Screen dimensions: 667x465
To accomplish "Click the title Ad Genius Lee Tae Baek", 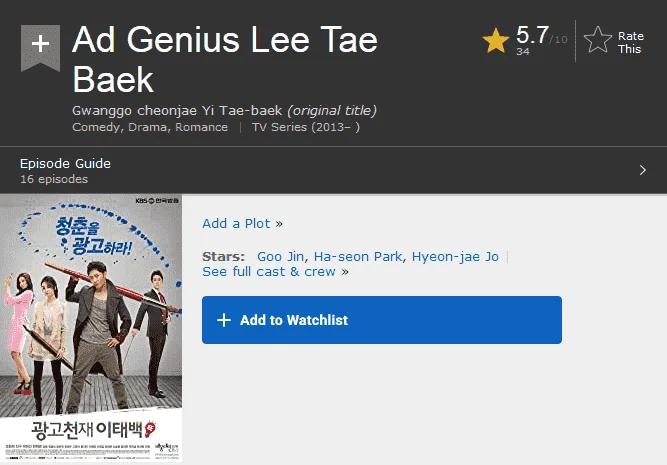I will click(225, 59).
